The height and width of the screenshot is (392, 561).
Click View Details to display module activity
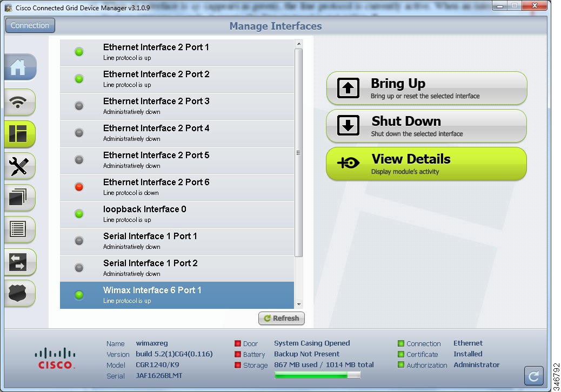click(x=426, y=164)
